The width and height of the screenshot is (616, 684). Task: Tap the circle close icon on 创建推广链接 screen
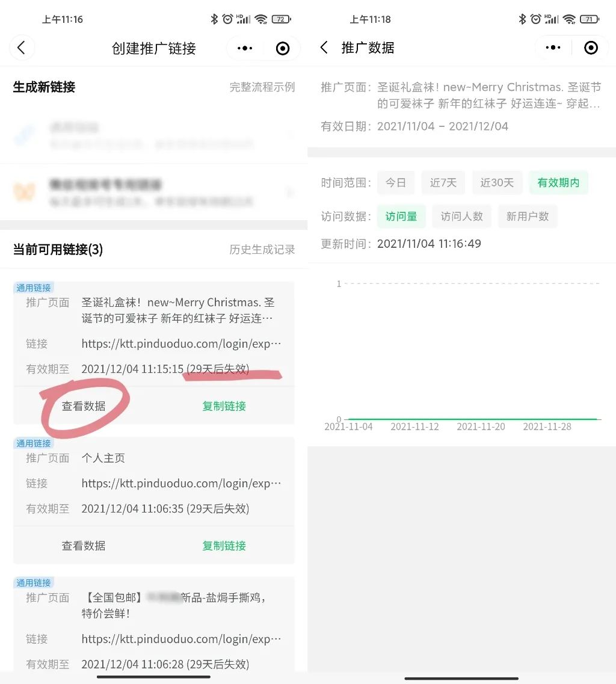pyautogui.click(x=283, y=48)
